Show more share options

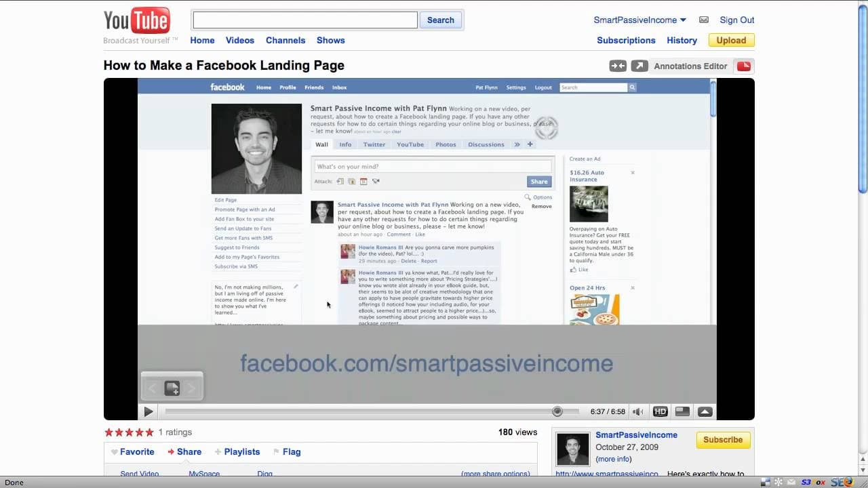tap(496, 474)
